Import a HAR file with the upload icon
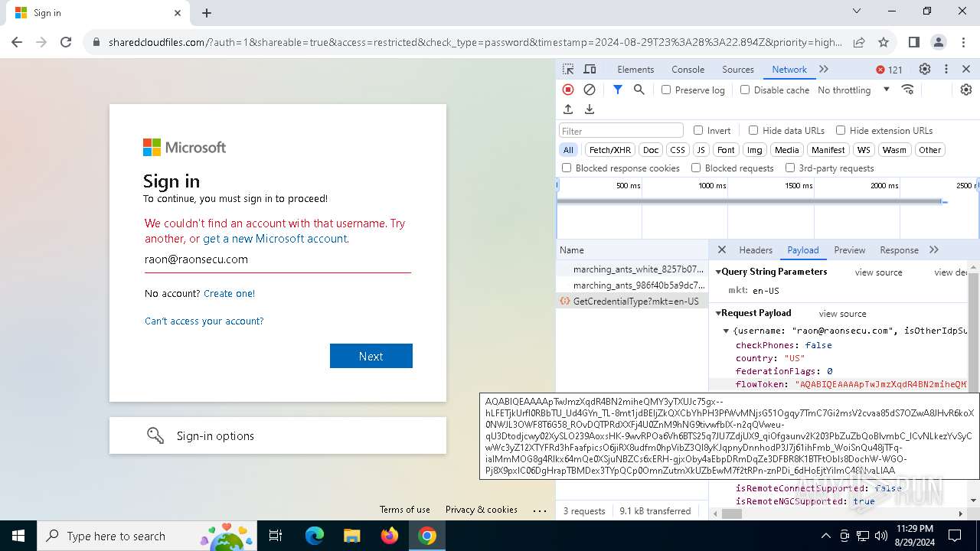Image resolution: width=980 pixels, height=551 pixels. coord(568,109)
